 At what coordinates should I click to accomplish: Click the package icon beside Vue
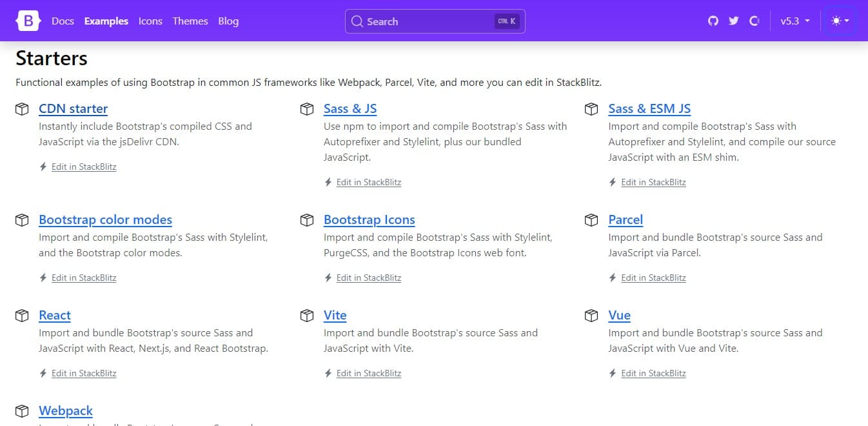[591, 316]
